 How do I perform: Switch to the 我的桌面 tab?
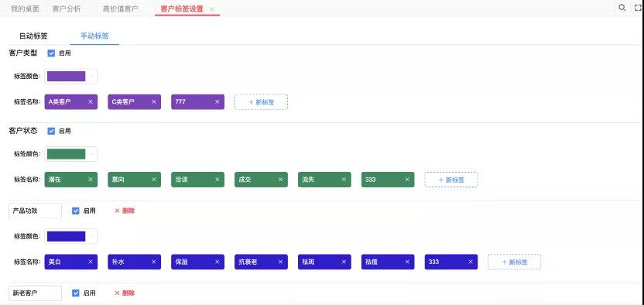pos(25,9)
